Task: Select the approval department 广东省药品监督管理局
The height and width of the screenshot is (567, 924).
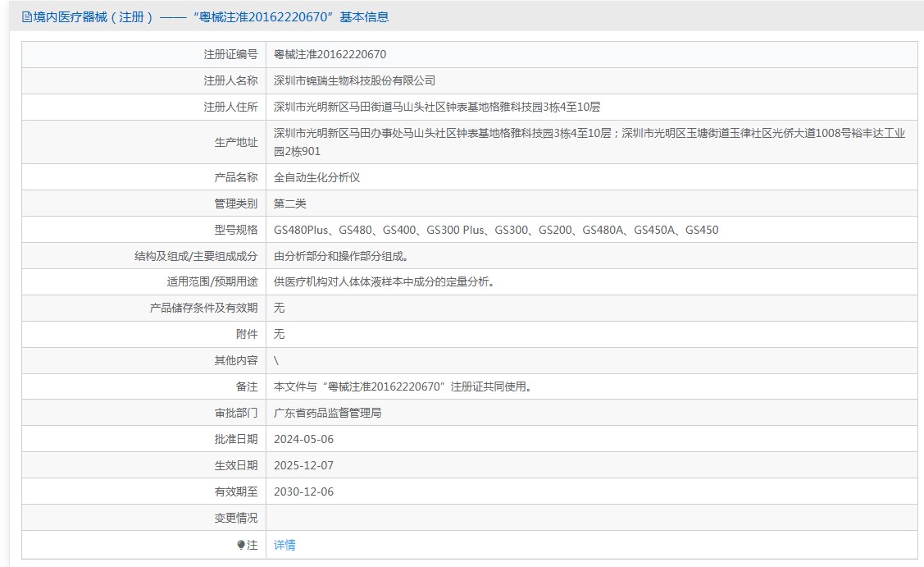Action: (x=327, y=413)
